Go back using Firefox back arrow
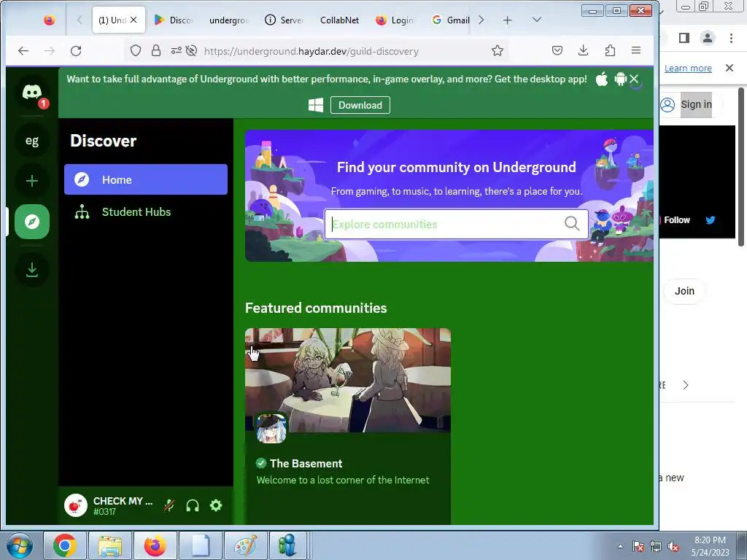 click(23, 50)
